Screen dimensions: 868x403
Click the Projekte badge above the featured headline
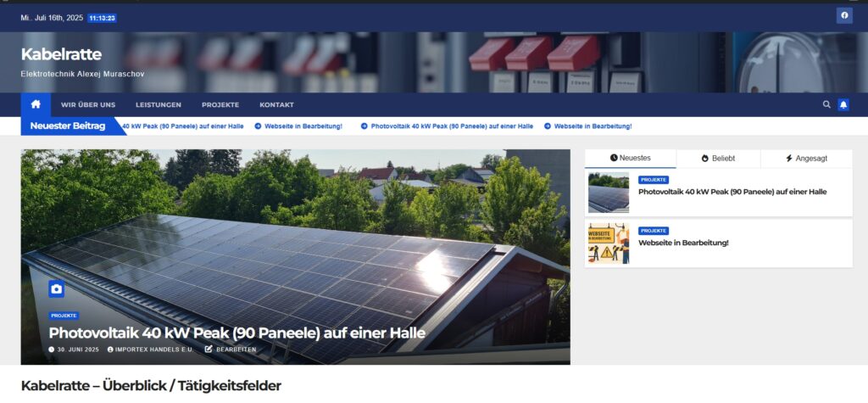point(64,316)
